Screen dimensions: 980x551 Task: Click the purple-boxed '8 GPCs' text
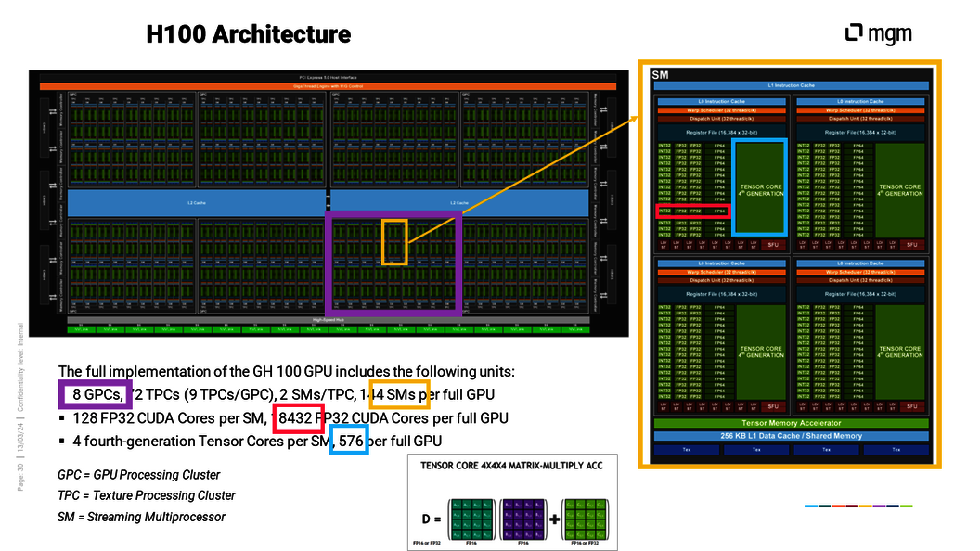[x=96, y=394]
